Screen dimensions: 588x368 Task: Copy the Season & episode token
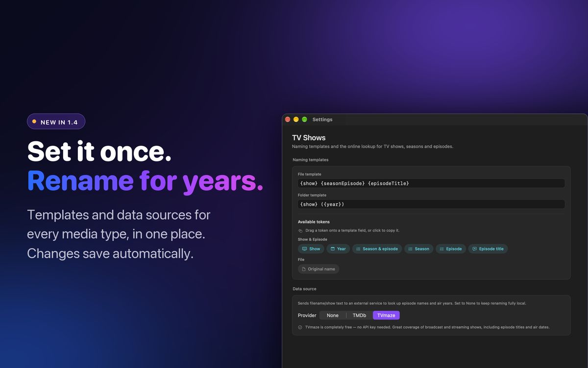(x=377, y=249)
